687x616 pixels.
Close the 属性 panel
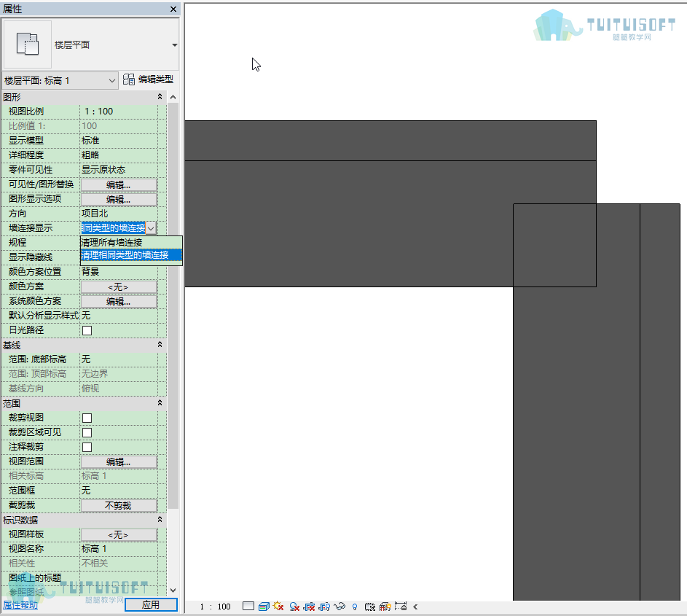173,9
